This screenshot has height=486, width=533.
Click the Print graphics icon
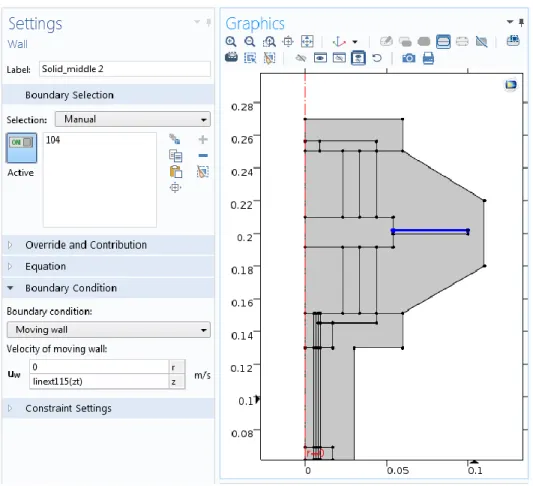tap(428, 58)
